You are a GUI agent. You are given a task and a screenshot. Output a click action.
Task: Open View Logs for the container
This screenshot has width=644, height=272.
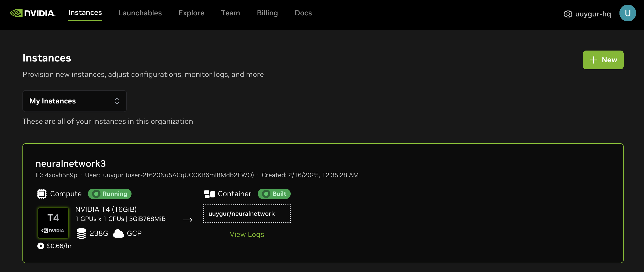[x=247, y=234]
